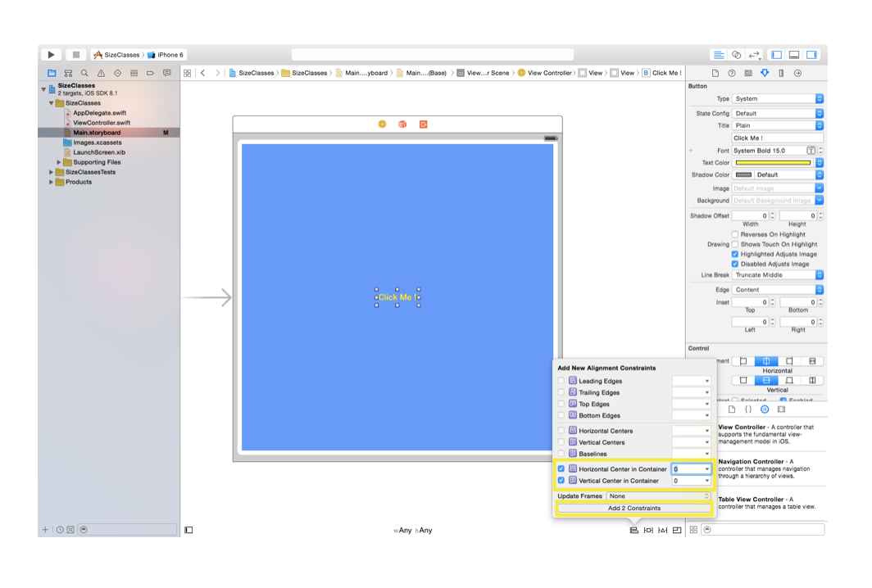Enable the Bottom Edges constraint
The height and width of the screenshot is (588, 872).
(x=561, y=416)
